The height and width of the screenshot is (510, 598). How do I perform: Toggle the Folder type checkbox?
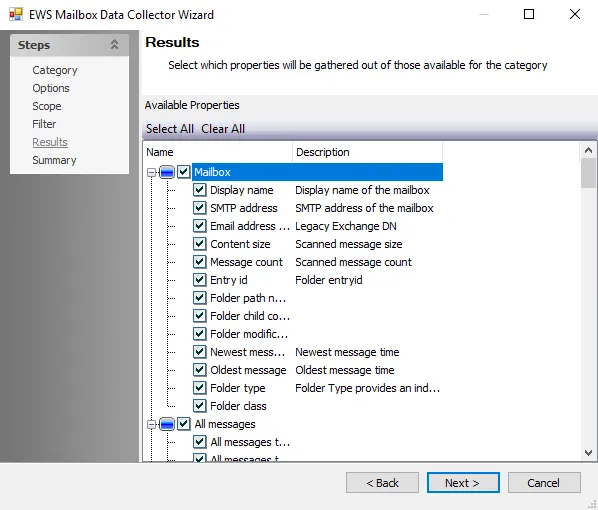(x=200, y=388)
